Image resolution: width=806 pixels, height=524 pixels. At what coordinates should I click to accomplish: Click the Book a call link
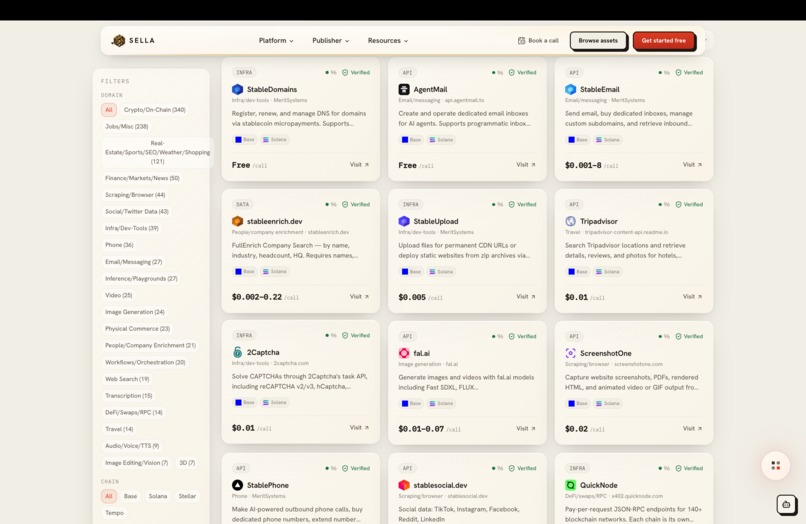538,41
